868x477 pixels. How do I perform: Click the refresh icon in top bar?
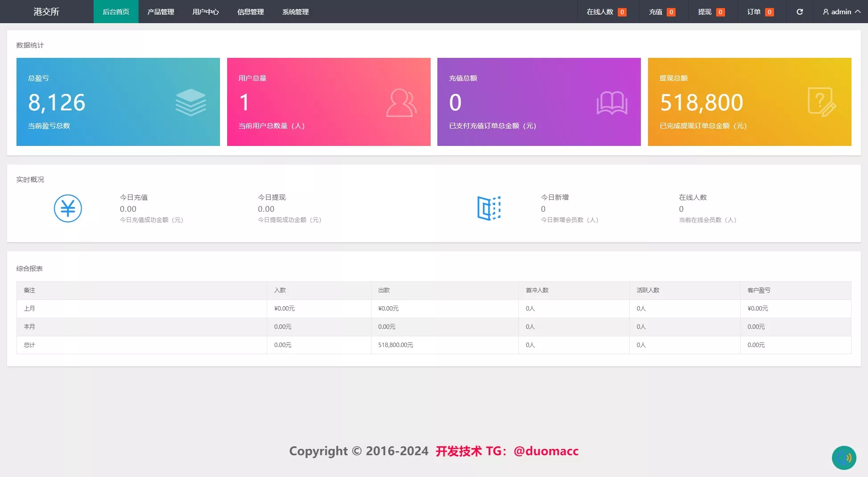point(799,12)
